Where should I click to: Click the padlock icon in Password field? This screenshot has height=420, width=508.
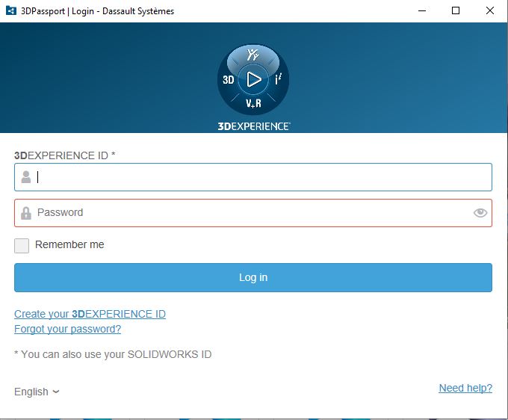point(26,213)
